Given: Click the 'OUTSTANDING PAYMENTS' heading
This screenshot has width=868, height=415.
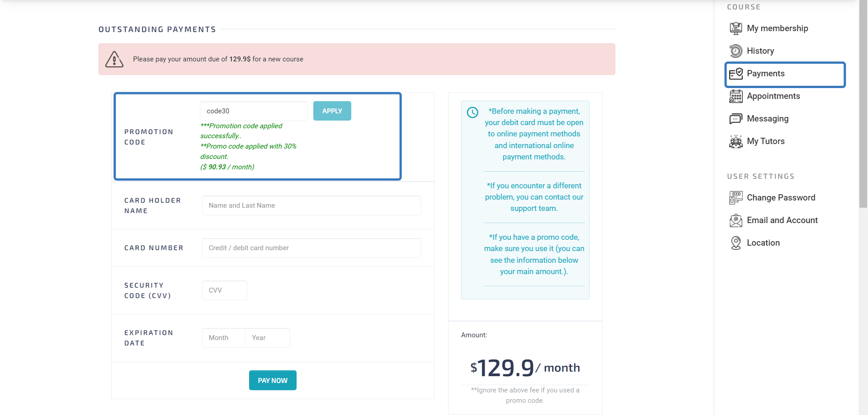Looking at the screenshot, I should [157, 29].
